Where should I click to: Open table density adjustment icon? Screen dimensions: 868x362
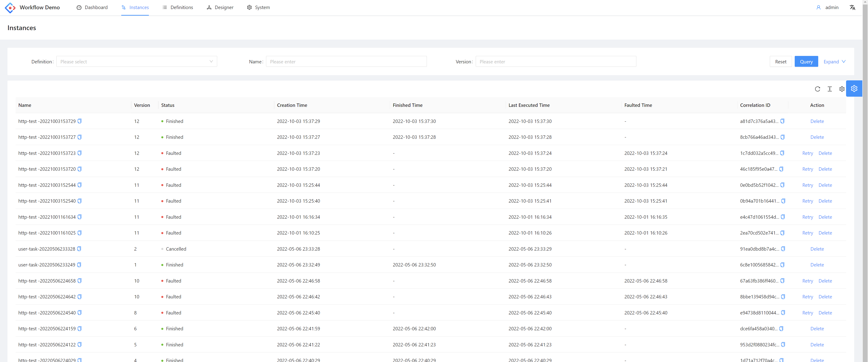pyautogui.click(x=830, y=89)
